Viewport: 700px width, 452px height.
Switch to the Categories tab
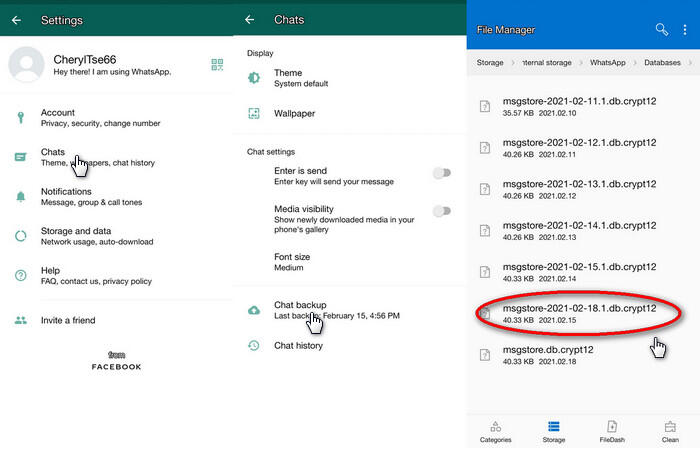point(495,431)
